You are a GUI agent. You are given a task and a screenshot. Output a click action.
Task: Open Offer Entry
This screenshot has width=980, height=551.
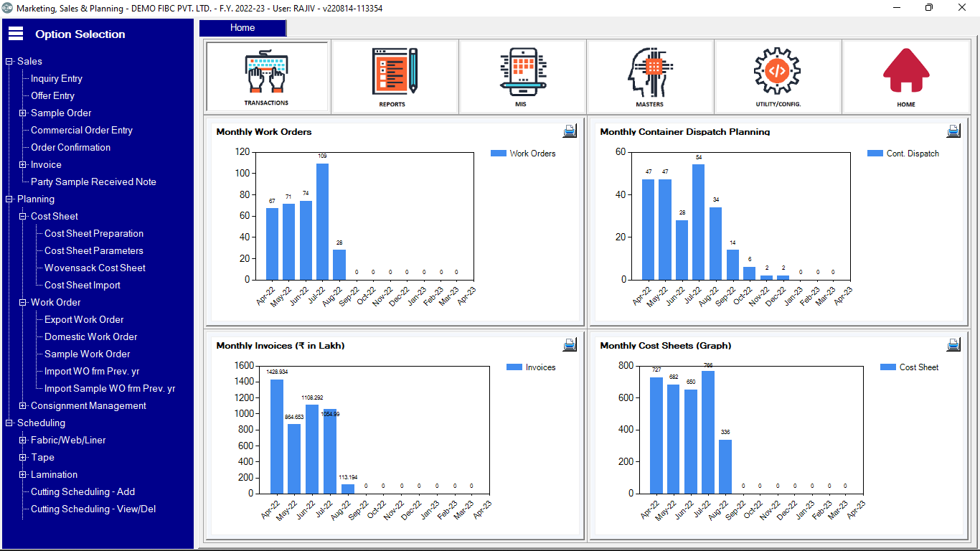point(52,96)
